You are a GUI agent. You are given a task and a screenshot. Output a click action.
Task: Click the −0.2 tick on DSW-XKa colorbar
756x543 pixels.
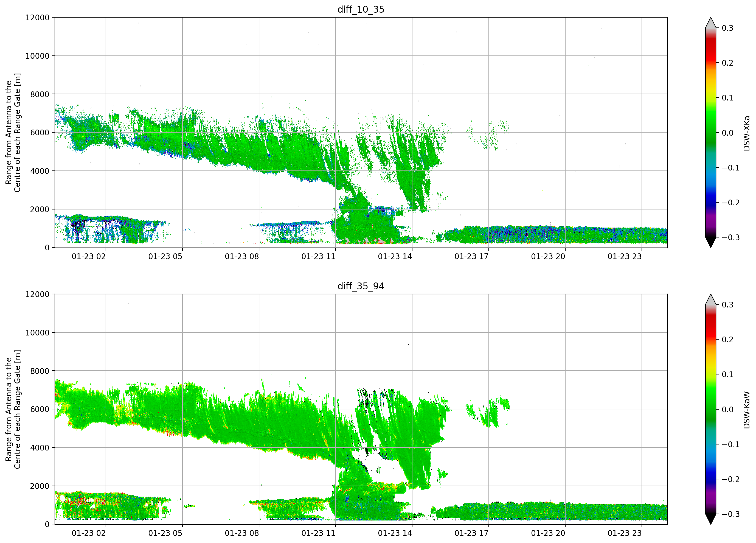click(x=731, y=203)
